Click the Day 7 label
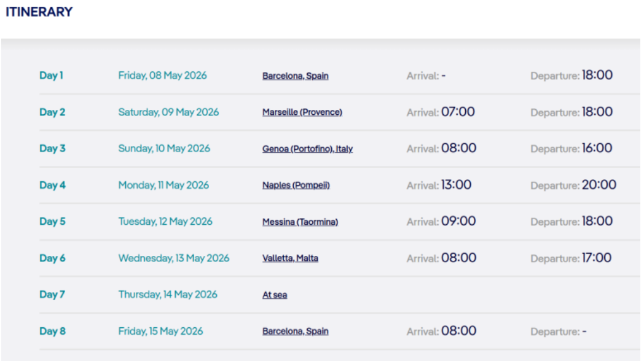 [52, 295]
